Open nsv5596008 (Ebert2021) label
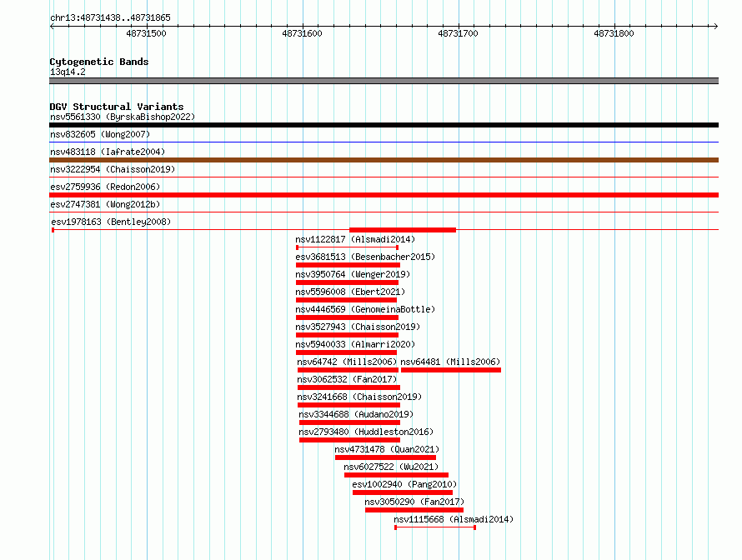Image resolution: width=742 pixels, height=560 pixels. (350, 292)
